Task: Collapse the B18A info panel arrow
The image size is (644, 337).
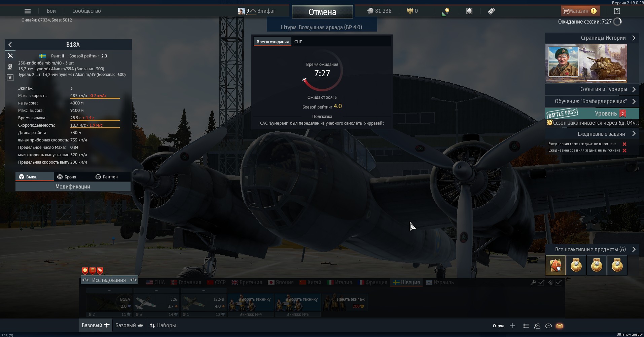Action: [x=10, y=45]
